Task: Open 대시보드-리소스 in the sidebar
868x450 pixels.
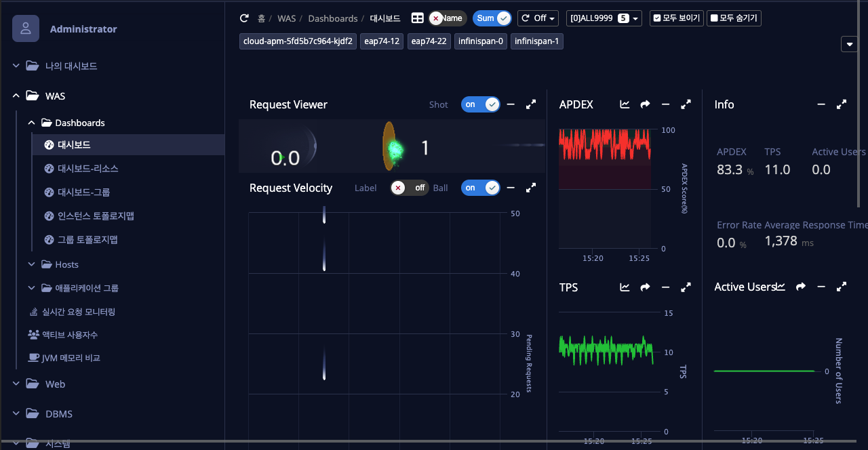Action: [x=87, y=169]
